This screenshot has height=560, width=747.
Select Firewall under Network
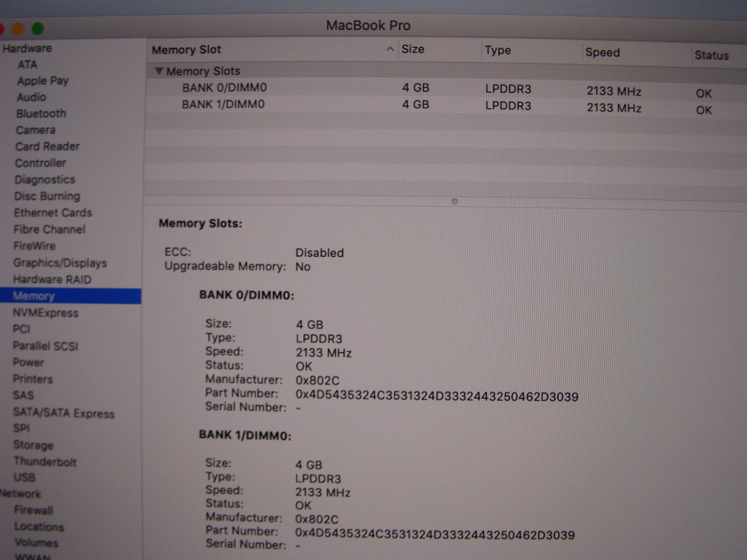(34, 510)
